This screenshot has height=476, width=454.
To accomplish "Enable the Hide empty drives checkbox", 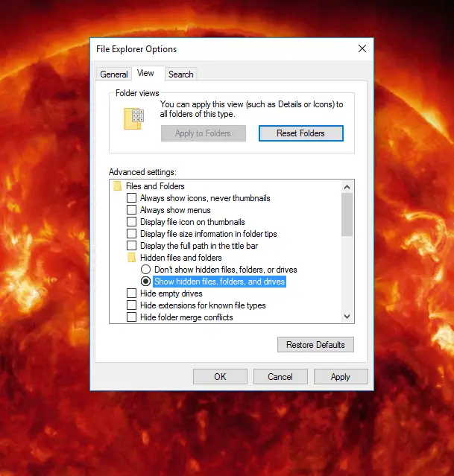I will [x=131, y=293].
